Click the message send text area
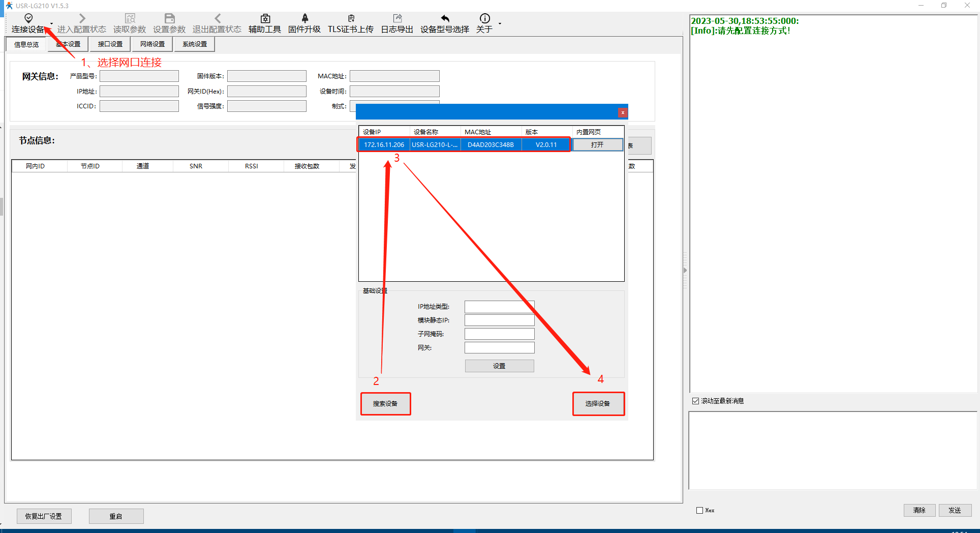This screenshot has width=980, height=533. [x=833, y=451]
